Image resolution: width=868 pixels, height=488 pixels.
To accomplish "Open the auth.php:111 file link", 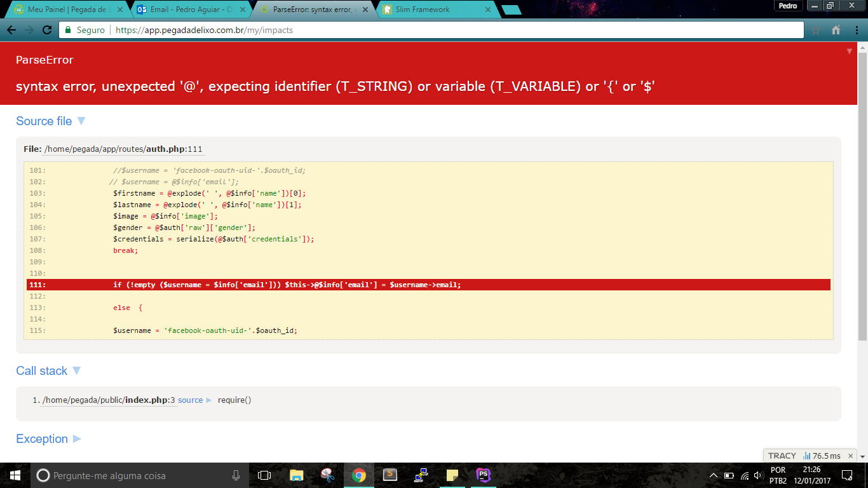I will click(123, 149).
